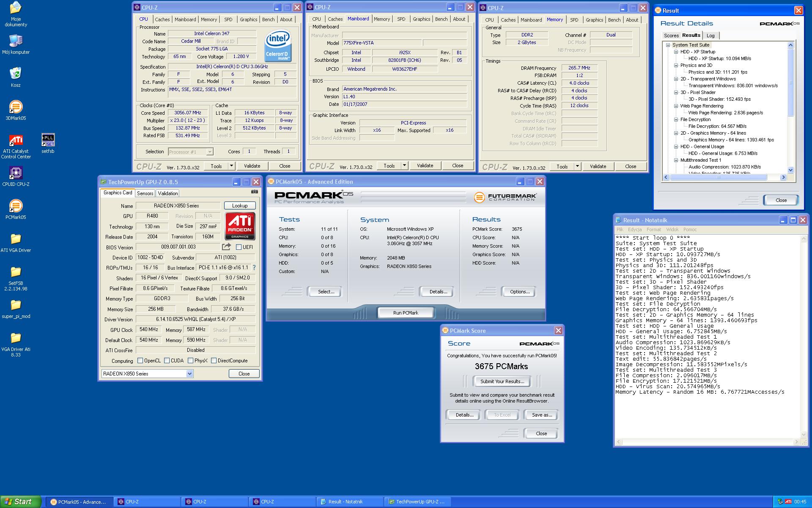Open Tools dropdown arrow in Memory window
Viewport: 812px width, 508px height.
tap(577, 166)
